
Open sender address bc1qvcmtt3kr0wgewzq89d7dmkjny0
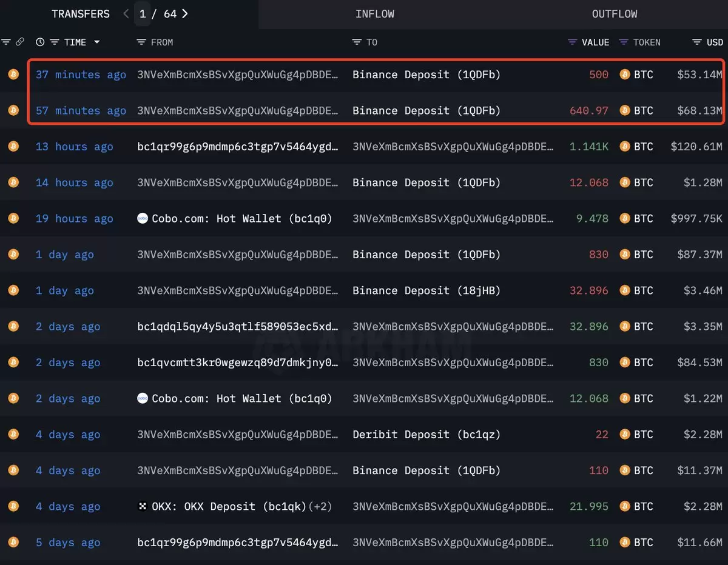point(238,363)
